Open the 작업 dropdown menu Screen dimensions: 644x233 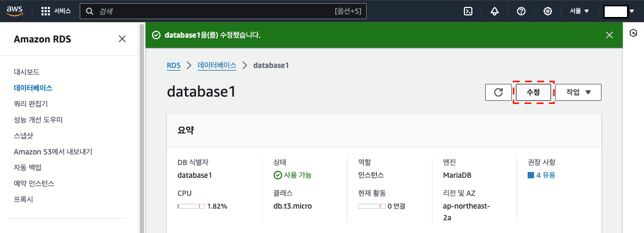coord(578,92)
